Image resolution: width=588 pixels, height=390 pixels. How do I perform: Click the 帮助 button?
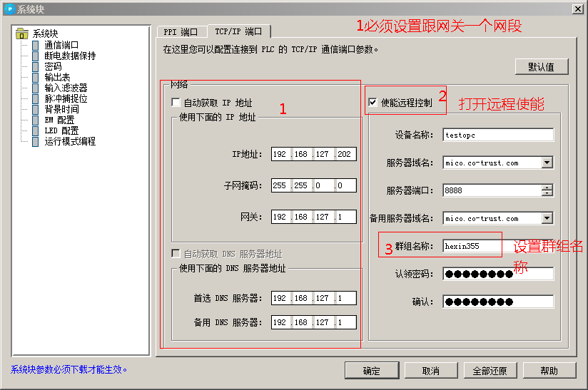(x=549, y=371)
